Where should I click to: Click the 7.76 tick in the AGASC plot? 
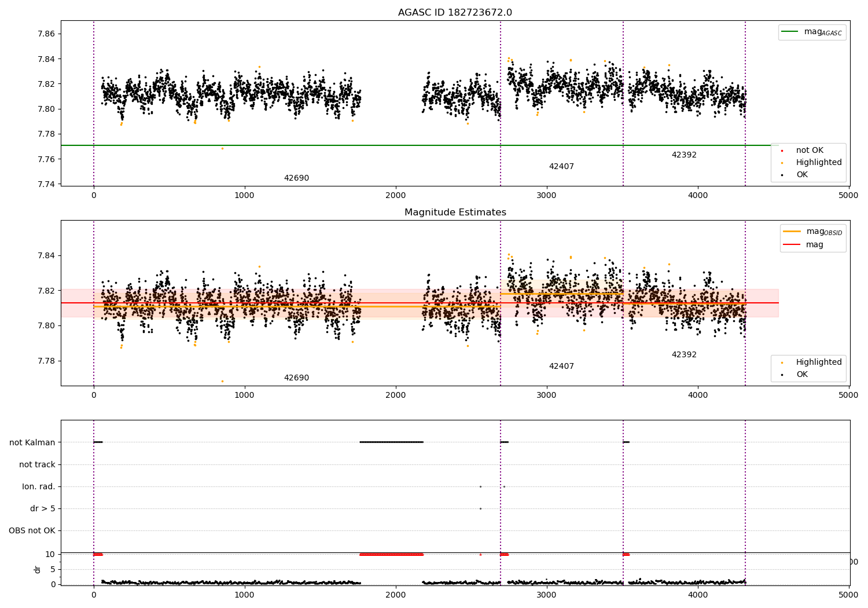coord(46,159)
